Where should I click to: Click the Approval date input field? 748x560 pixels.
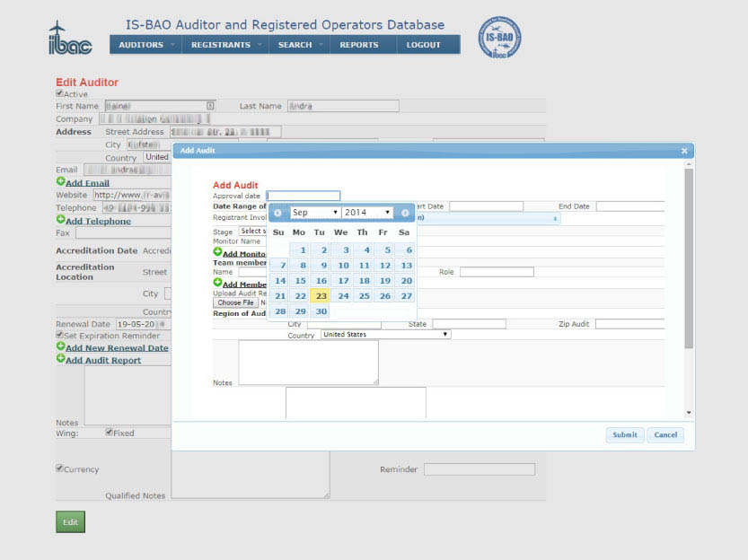coord(304,196)
